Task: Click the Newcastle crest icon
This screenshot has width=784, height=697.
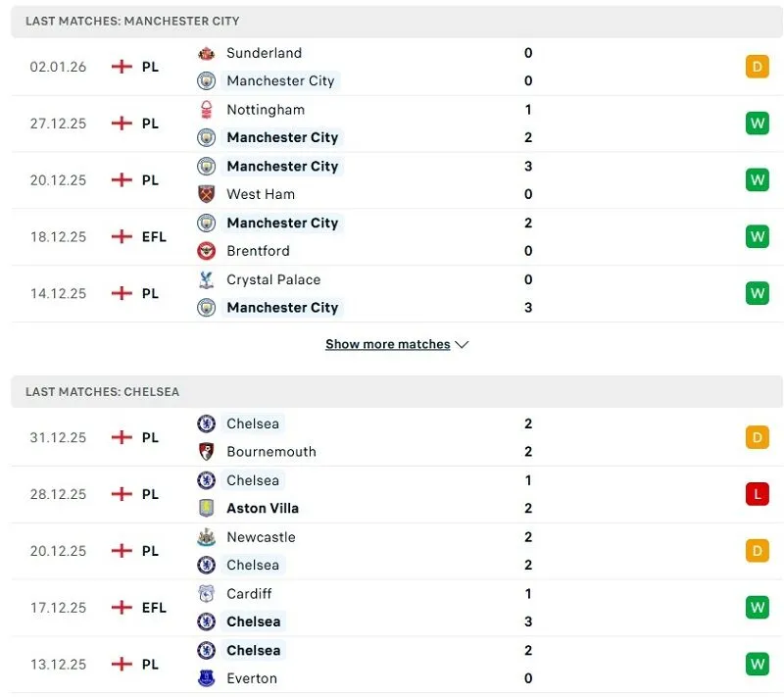Action: point(206,537)
